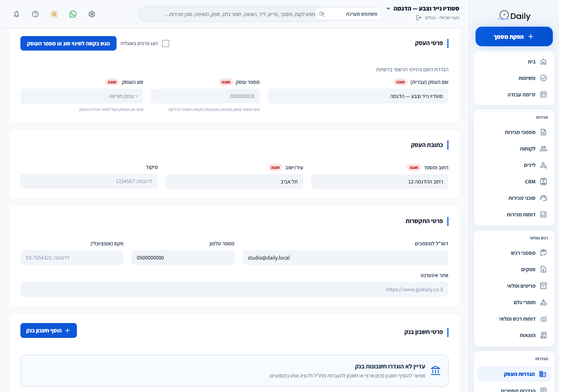Open the CRM sidebar item
This screenshot has height=392, width=565.
pyautogui.click(x=514, y=181)
